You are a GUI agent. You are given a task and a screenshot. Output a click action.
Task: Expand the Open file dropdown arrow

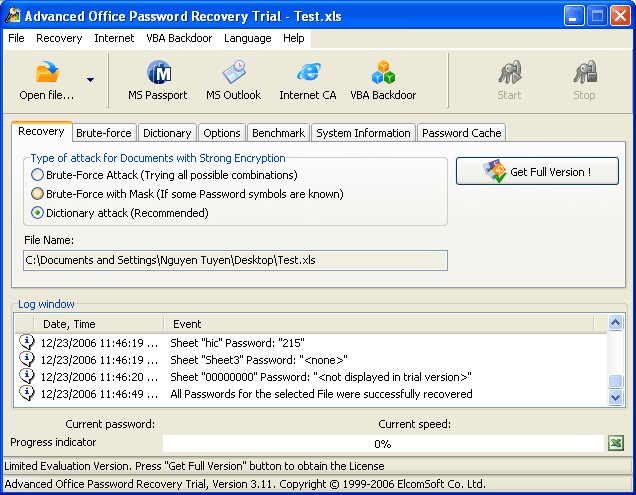[x=90, y=80]
